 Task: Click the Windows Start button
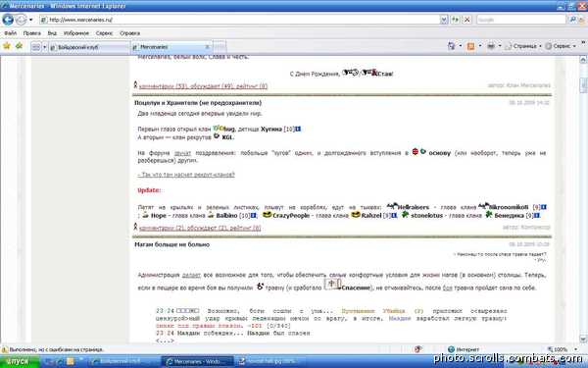tap(20, 362)
